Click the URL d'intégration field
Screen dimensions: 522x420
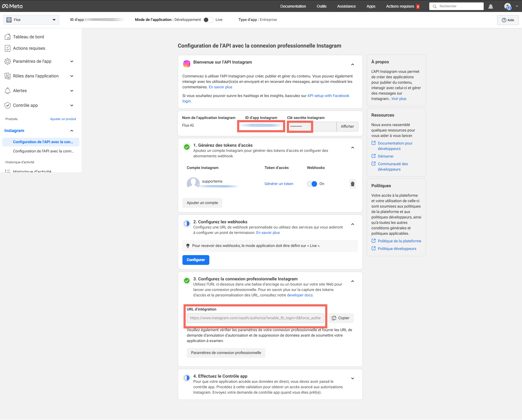click(255, 318)
